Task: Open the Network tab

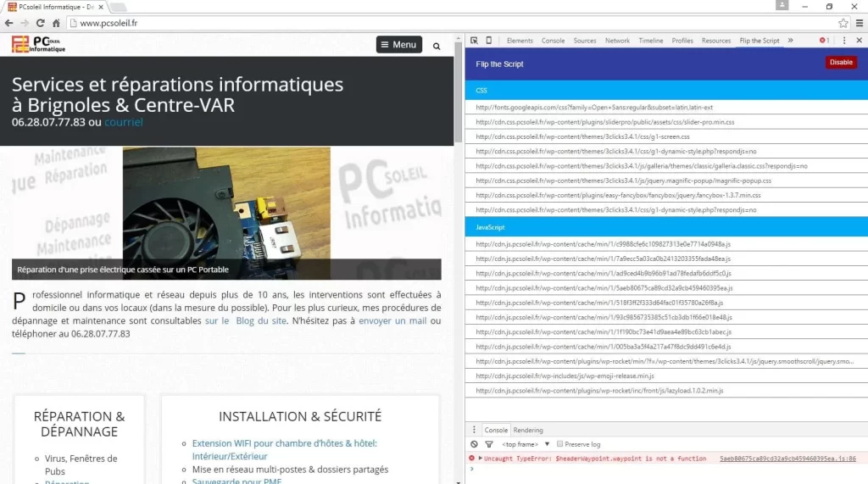Action: [x=617, y=41]
